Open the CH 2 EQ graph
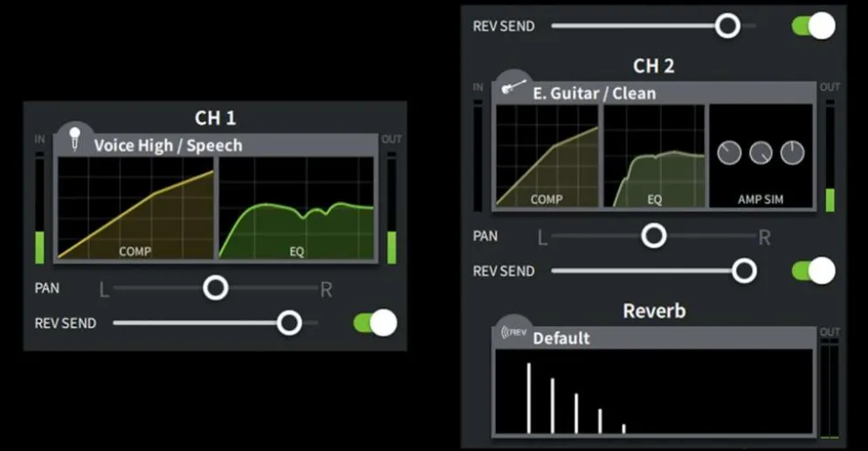 (x=654, y=156)
